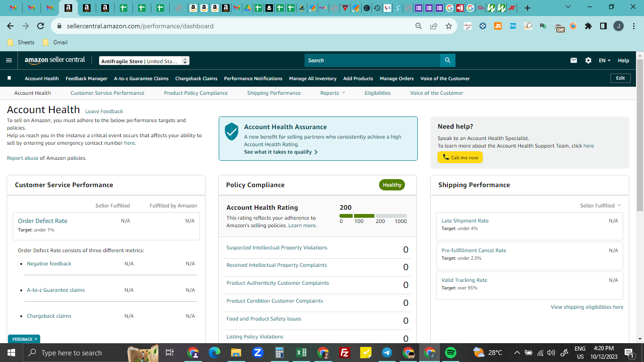Close the FEEDBACK tab with its X
Viewport: 644px width, 362px height.
(x=36, y=339)
